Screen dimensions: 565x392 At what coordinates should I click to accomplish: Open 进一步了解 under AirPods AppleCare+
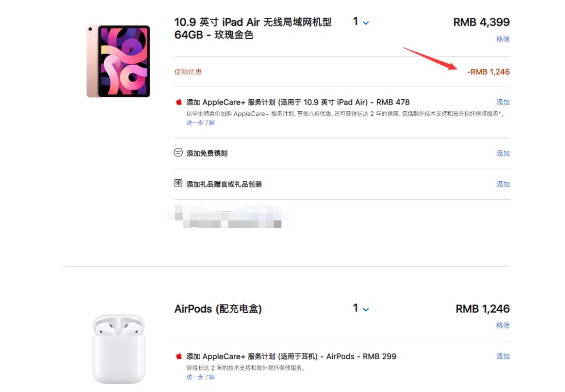tap(200, 377)
